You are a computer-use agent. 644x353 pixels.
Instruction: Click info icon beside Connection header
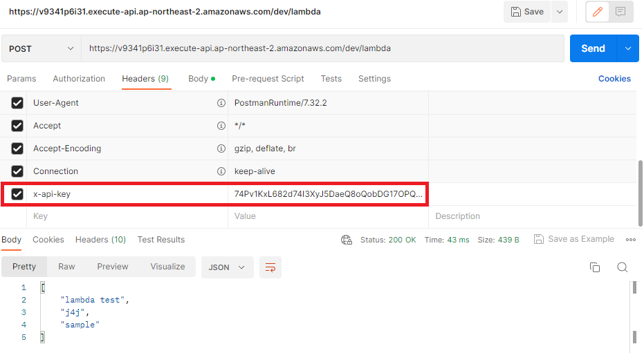click(221, 171)
